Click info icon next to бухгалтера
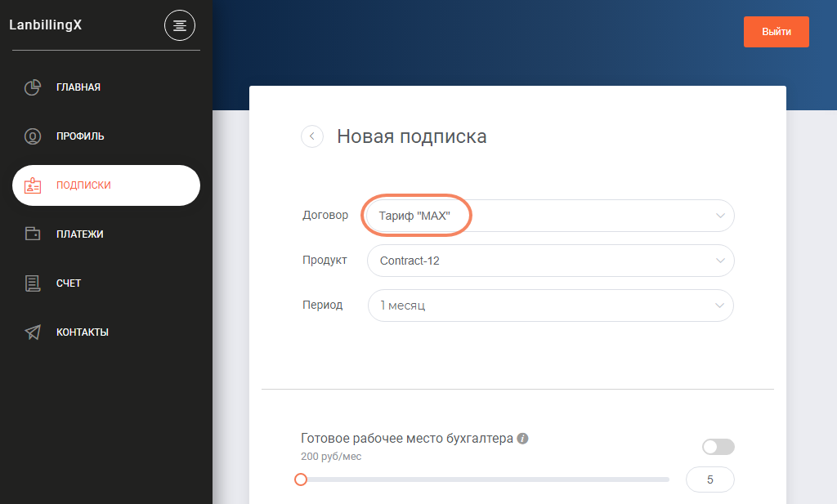Viewport: 837px width, 504px height. 522,439
